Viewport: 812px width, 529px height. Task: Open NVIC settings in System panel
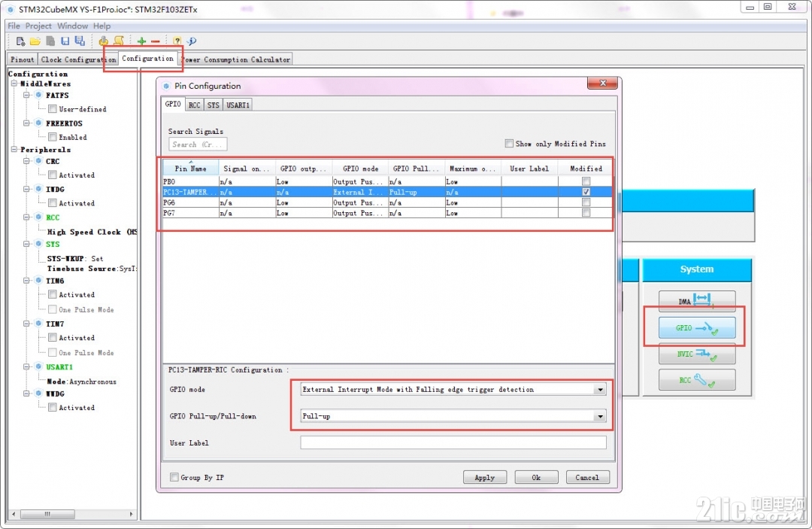pos(697,354)
